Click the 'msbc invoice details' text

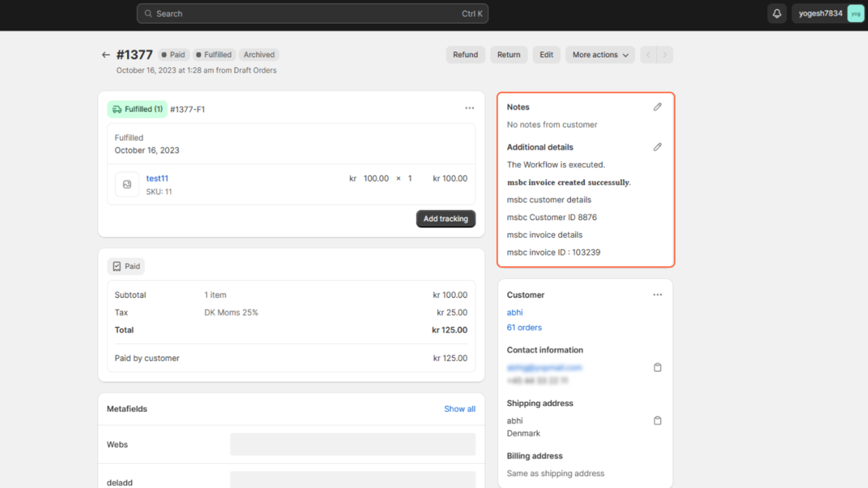545,235
